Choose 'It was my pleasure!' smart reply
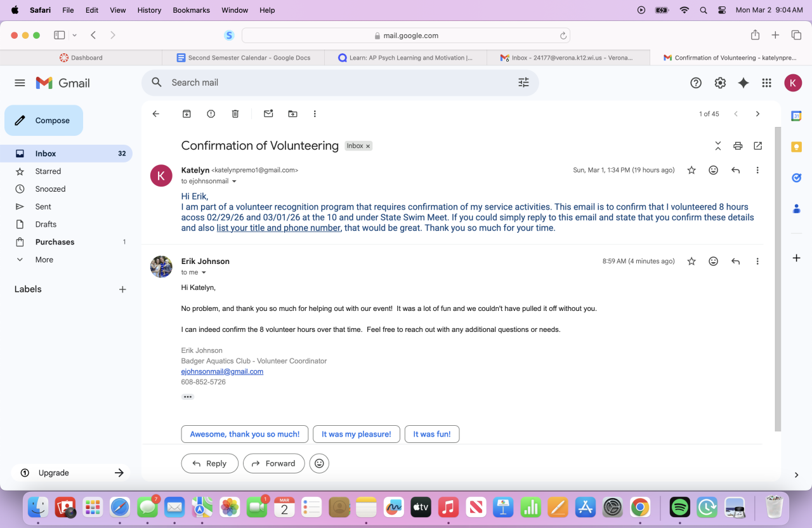The image size is (812, 528). tap(357, 434)
